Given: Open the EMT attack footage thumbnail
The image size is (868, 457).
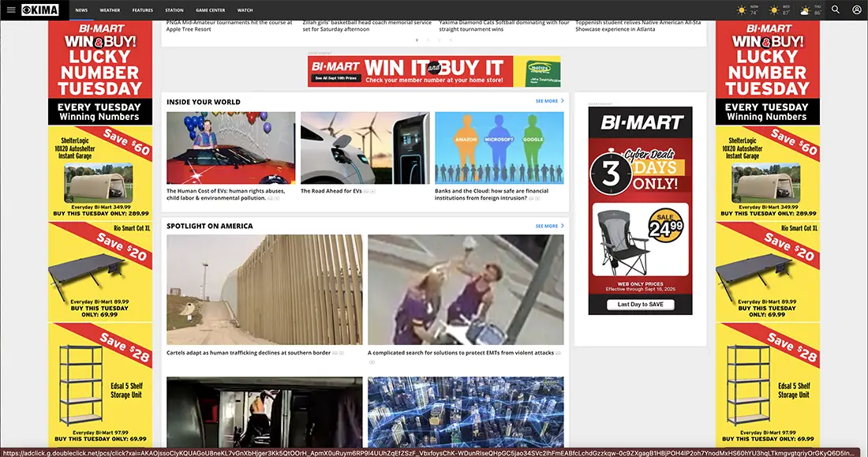Looking at the screenshot, I should (x=466, y=290).
